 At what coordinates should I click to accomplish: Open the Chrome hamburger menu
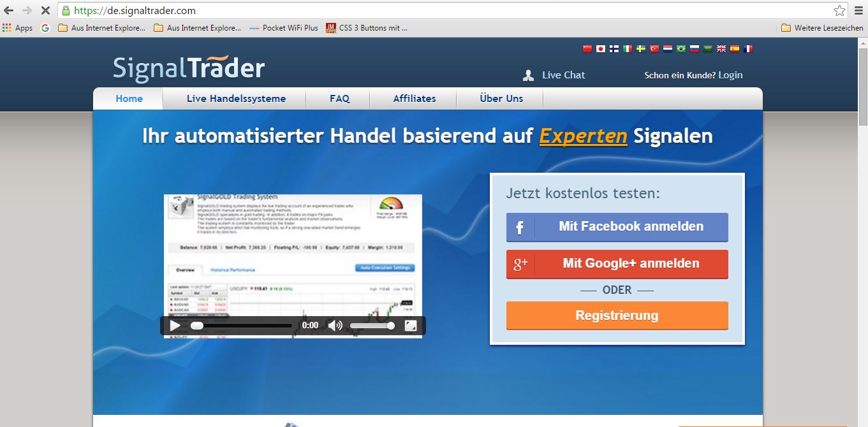pyautogui.click(x=858, y=10)
